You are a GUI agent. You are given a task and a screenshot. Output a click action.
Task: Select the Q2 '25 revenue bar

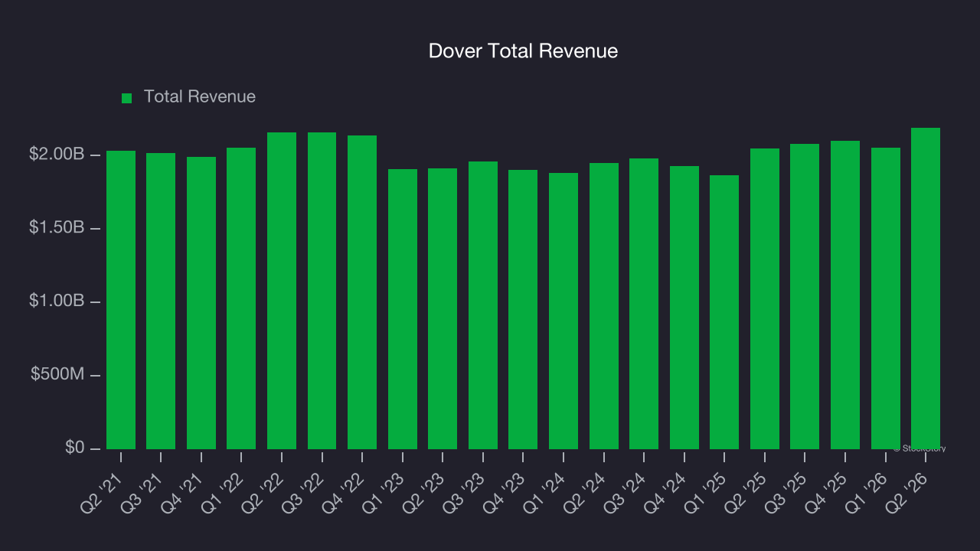point(765,298)
